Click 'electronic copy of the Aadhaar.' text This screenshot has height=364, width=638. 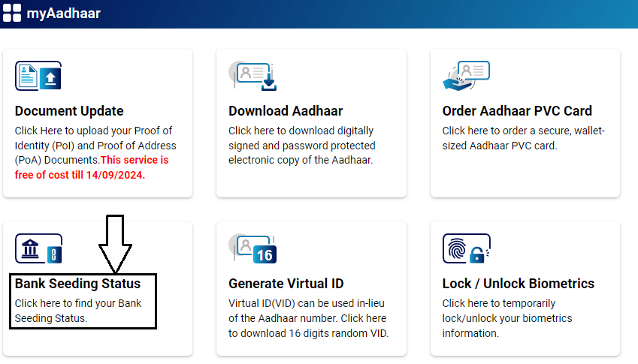click(301, 160)
